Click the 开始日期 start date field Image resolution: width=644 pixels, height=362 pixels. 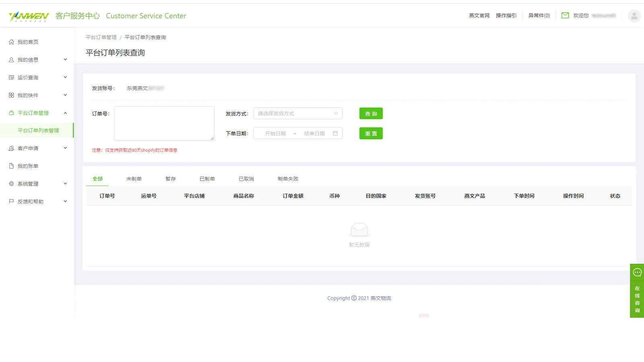(x=275, y=134)
